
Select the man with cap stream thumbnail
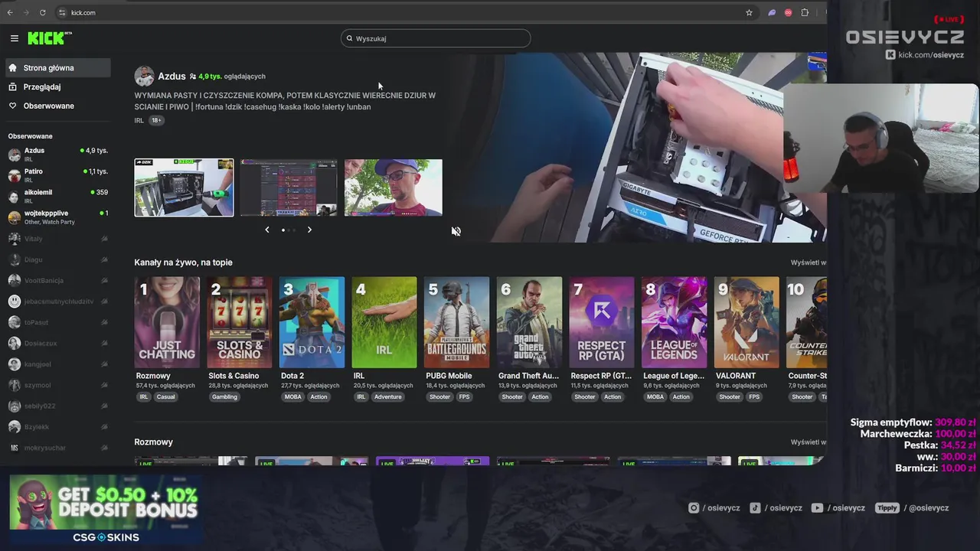394,187
